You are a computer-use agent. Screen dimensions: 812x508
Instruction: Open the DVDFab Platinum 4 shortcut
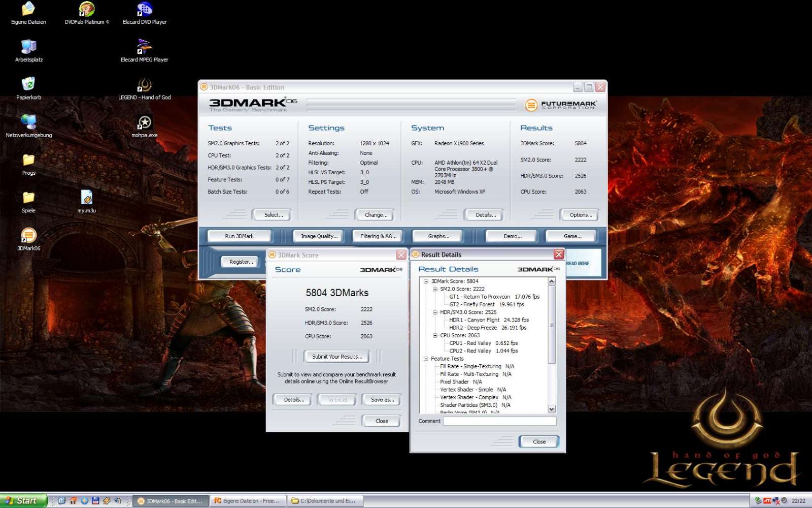coord(87,13)
